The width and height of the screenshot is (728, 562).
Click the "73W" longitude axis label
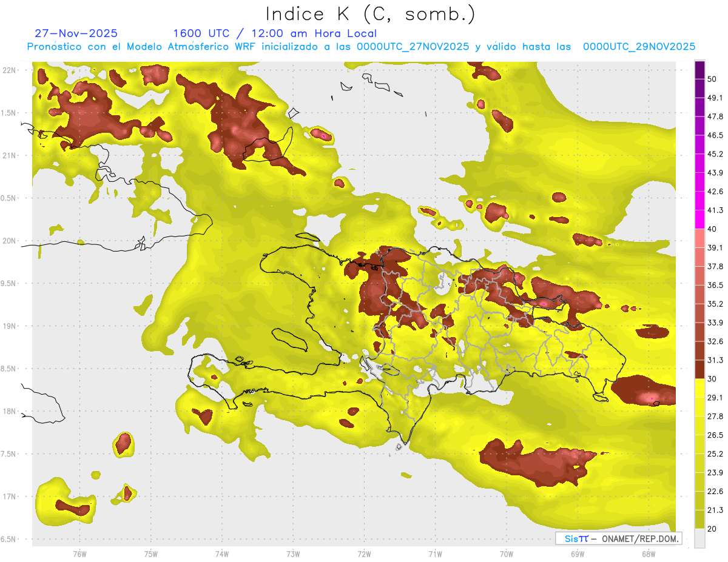(293, 554)
